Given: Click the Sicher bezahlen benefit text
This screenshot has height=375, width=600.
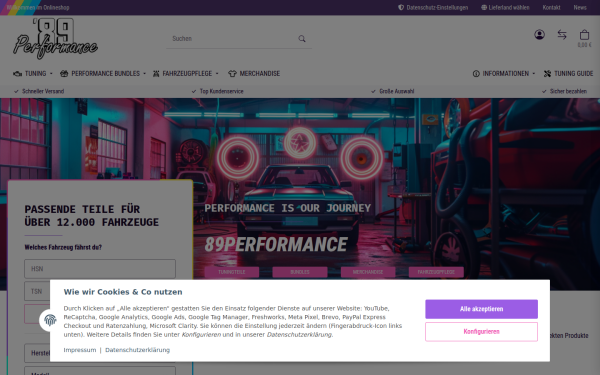Looking at the screenshot, I should [x=568, y=91].
